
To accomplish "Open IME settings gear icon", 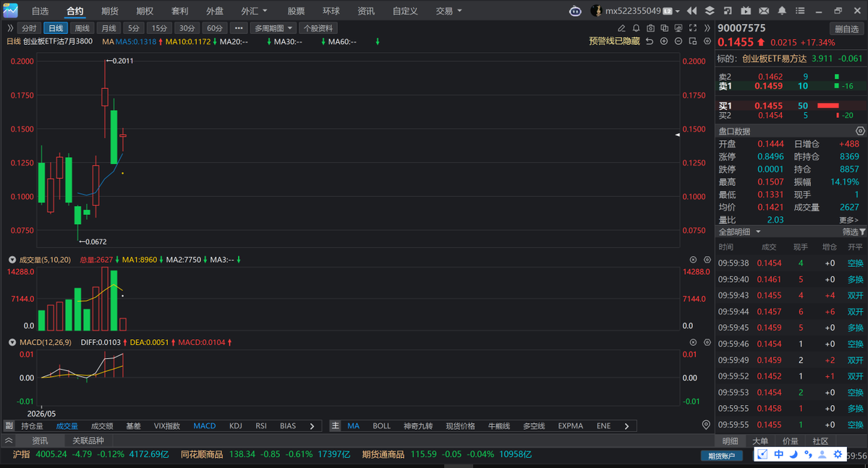I will tap(838, 454).
